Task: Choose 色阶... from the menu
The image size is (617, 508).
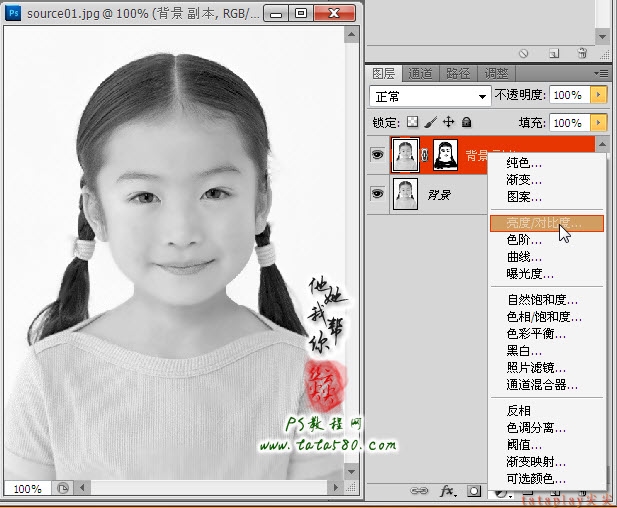Action: pyautogui.click(x=547, y=240)
